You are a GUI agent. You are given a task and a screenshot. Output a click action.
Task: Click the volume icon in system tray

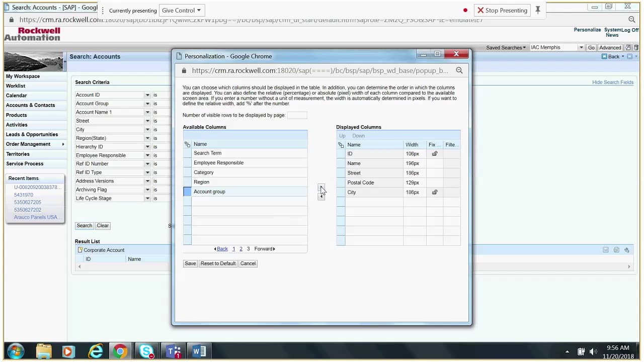593,351
